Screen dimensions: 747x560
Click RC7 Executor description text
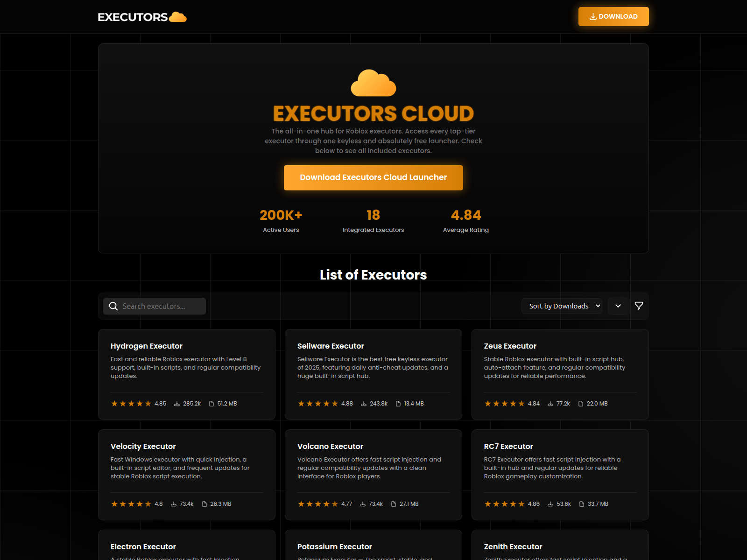tap(552, 468)
